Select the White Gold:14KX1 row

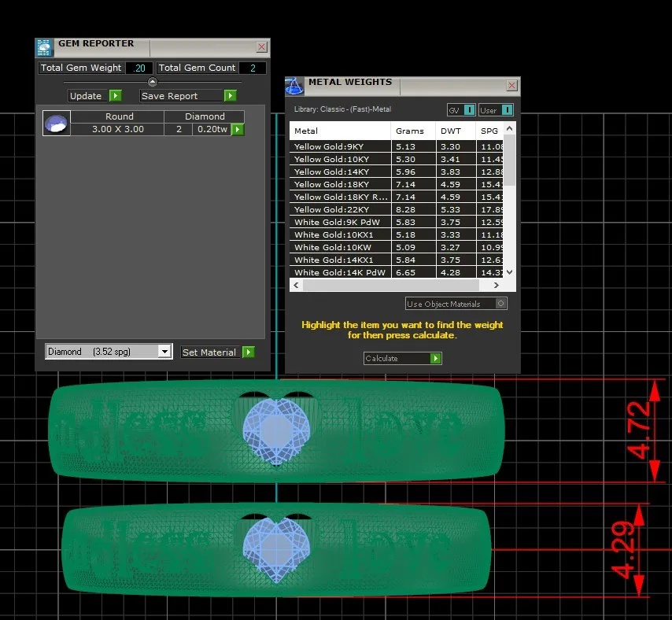[397, 260]
